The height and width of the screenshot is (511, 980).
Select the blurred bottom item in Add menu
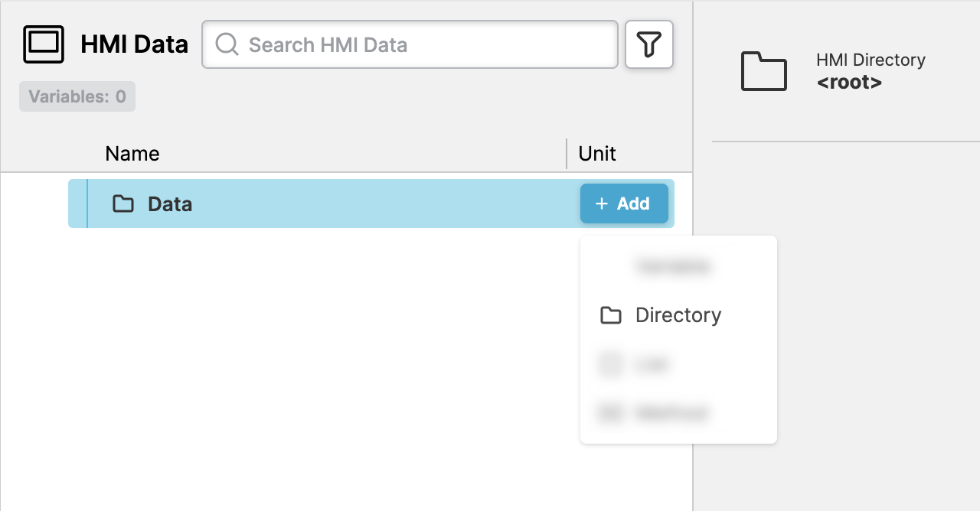(x=671, y=413)
